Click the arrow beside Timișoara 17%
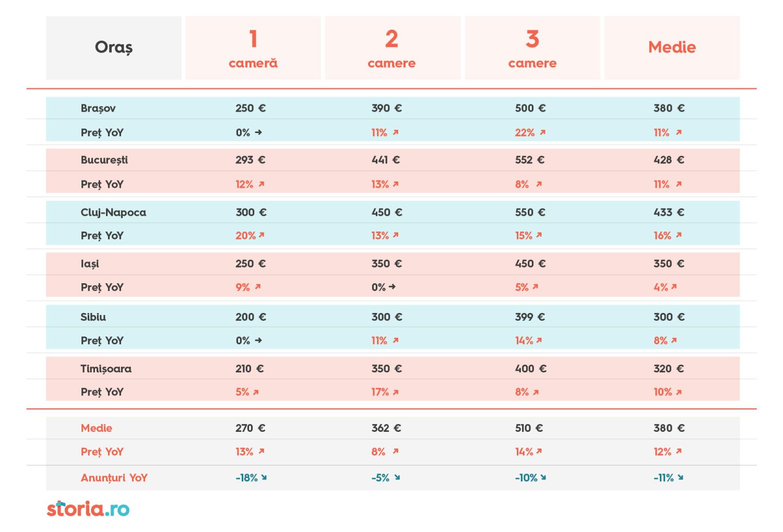 pyautogui.click(x=396, y=392)
